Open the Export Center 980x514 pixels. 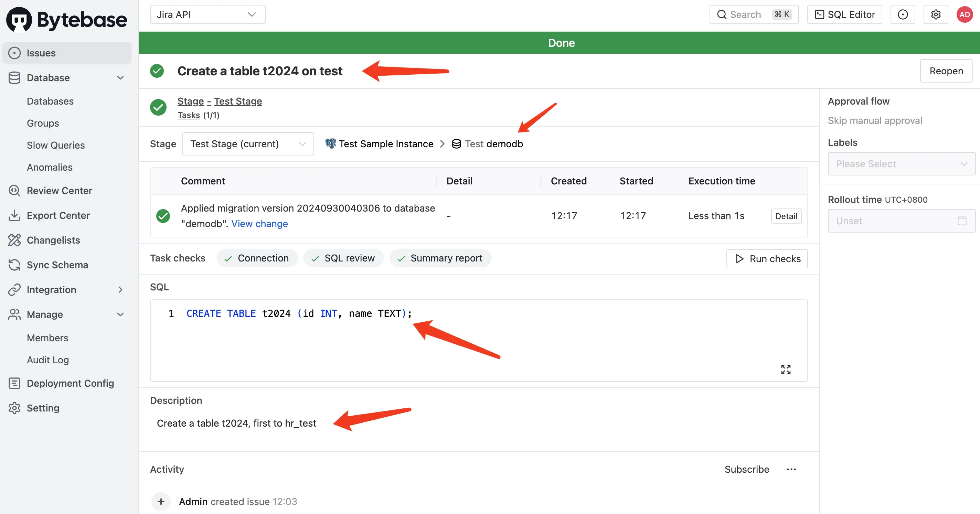[x=58, y=215]
